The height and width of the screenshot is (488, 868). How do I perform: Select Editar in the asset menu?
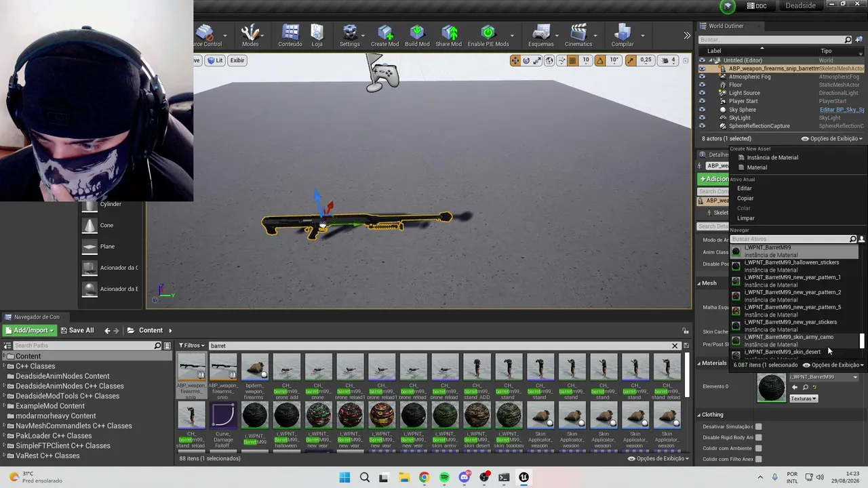745,188
